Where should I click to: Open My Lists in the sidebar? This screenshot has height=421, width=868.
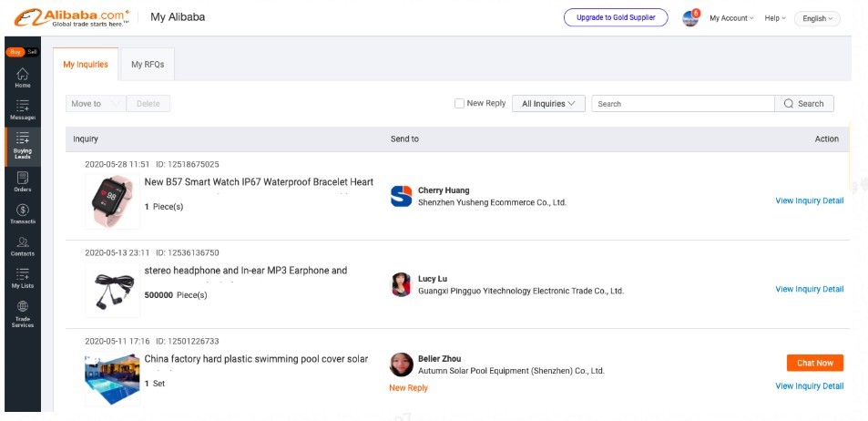[23, 279]
